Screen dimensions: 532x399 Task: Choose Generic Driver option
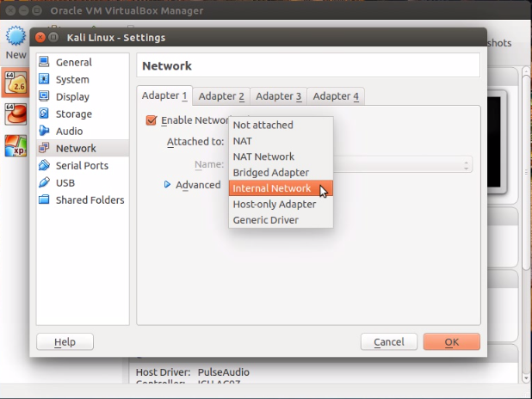click(x=281, y=220)
